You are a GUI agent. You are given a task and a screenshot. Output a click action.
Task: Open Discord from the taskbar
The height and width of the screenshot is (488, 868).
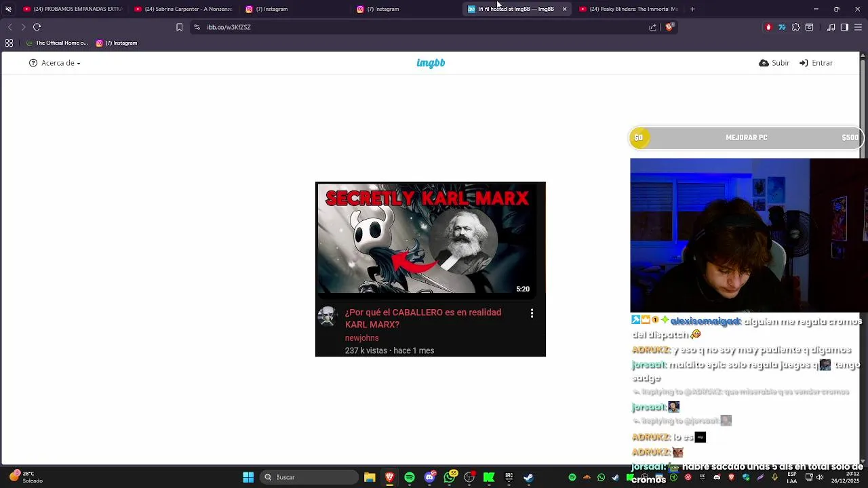pos(429,477)
